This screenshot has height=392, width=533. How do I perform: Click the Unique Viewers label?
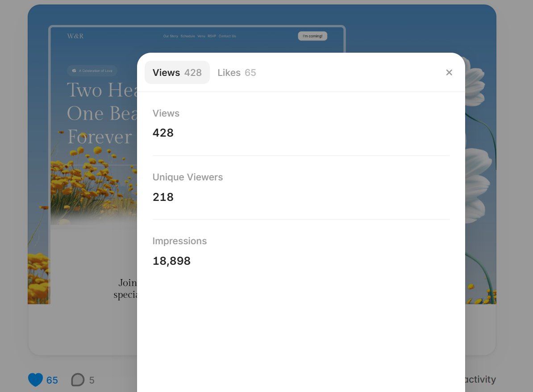coord(187,177)
